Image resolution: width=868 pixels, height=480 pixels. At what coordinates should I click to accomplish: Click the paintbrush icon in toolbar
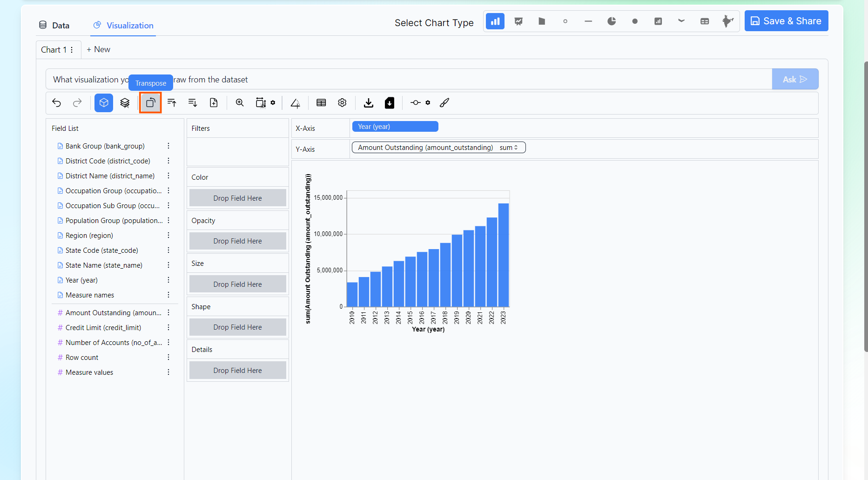pos(444,103)
